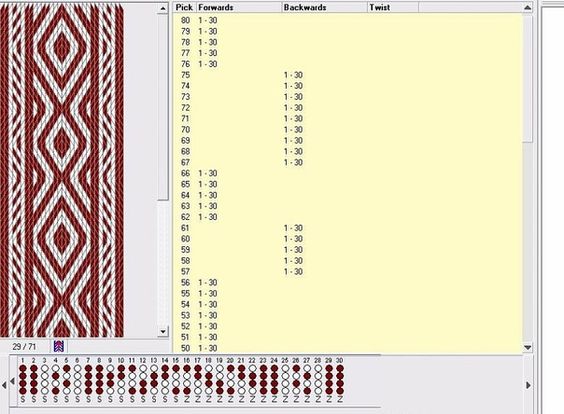The image size is (564, 414).
Task: Click the Pick column header
Action: point(185,8)
